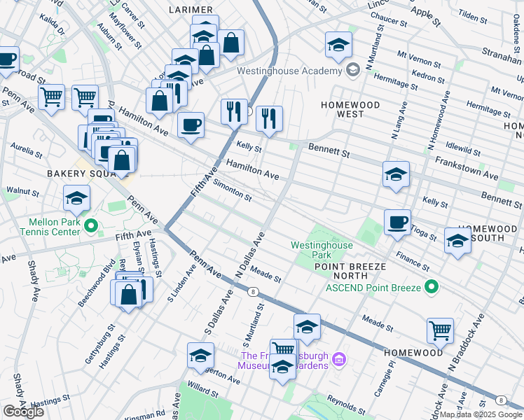Click the school marker on Penn Ave near Meade St

(307, 328)
